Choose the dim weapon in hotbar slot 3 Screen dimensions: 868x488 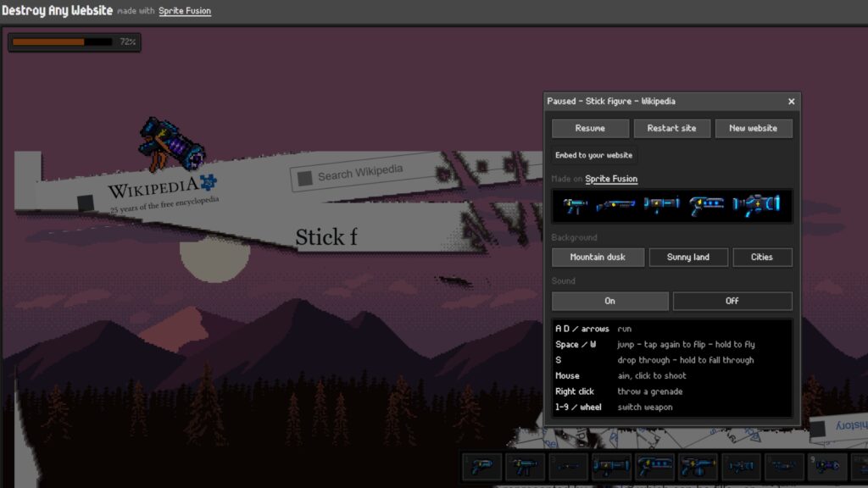568,466
